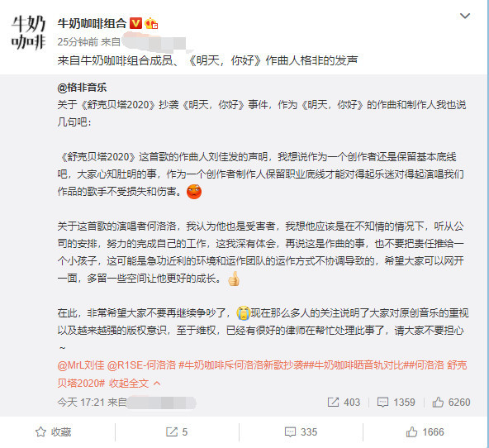Open 1359 comments on original post
The height and width of the screenshot is (448, 489).
point(396,403)
